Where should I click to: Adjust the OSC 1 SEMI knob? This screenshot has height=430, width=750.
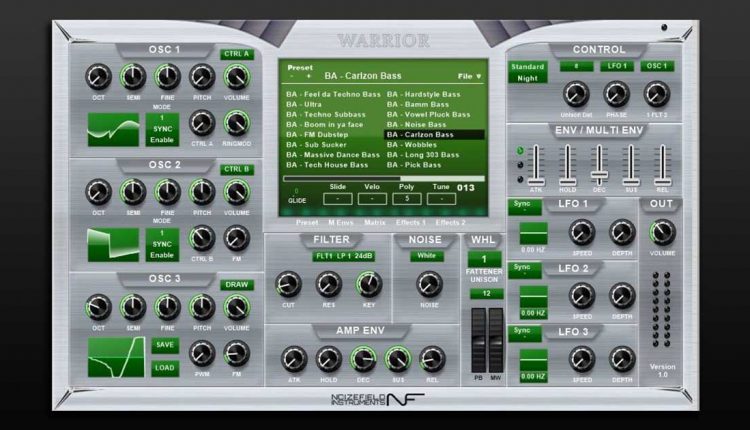tap(132, 77)
